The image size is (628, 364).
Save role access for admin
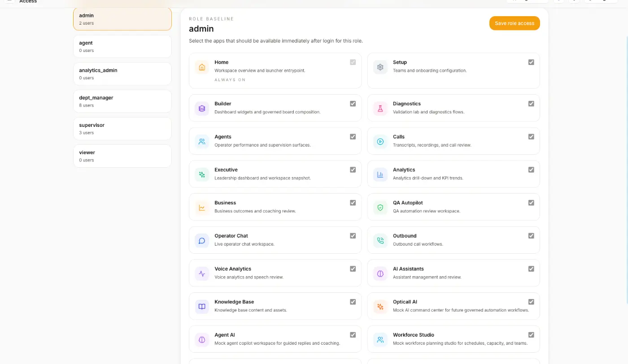pos(515,23)
